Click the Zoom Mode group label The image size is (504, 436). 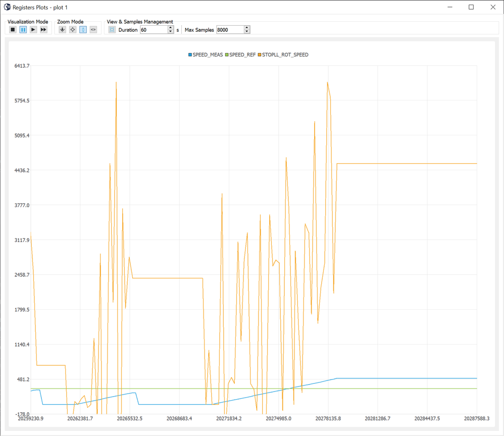pos(70,22)
